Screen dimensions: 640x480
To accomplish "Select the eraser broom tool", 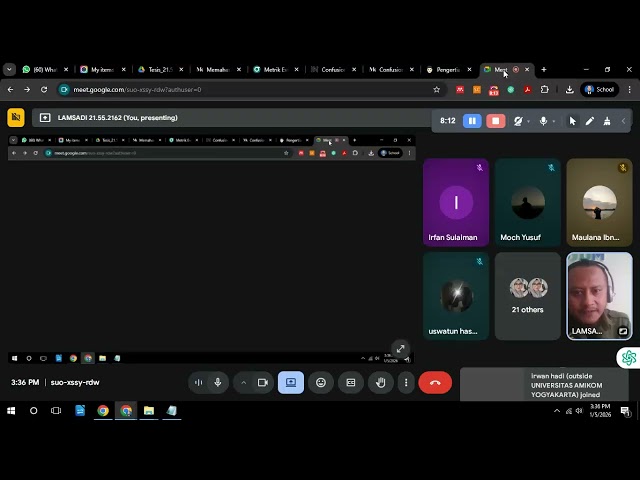I will pos(607,121).
